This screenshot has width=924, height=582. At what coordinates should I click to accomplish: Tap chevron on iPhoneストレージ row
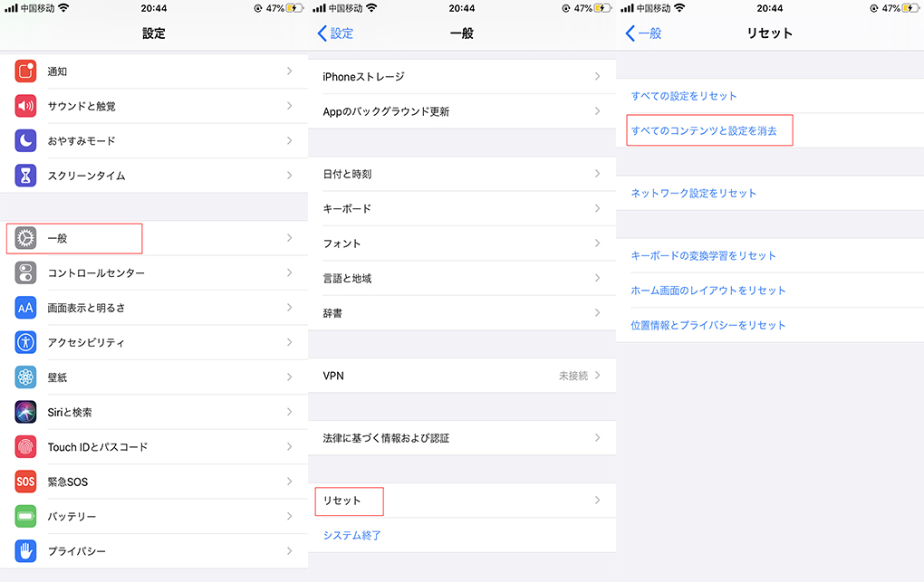point(598,76)
